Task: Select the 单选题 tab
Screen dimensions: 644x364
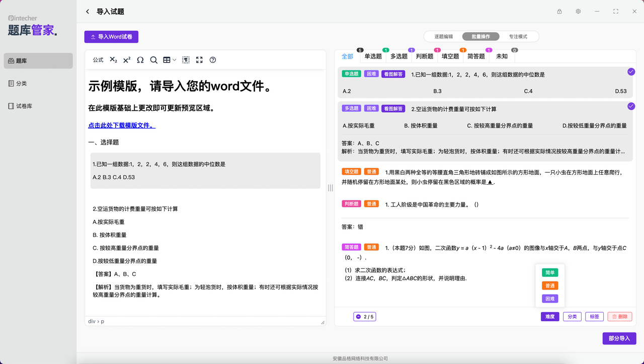Action: [373, 56]
